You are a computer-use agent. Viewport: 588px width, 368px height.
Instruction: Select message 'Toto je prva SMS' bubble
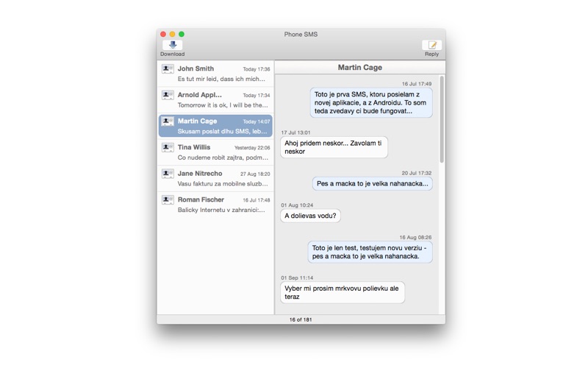[371, 102]
